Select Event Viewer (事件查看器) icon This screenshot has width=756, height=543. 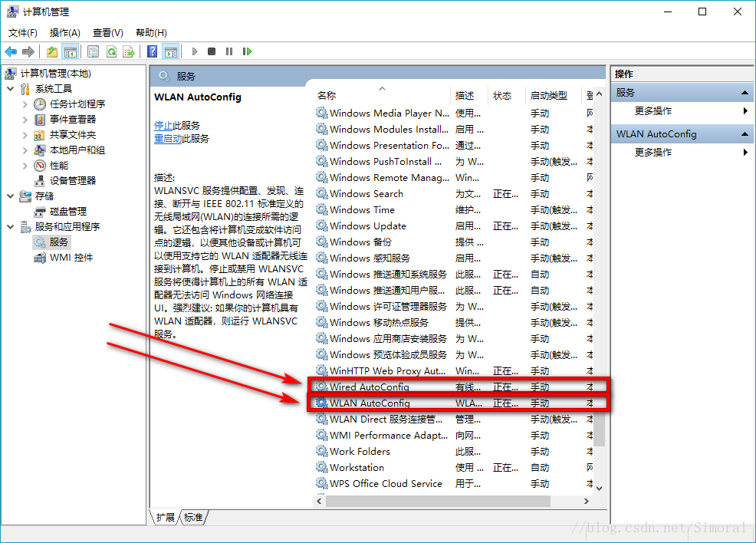(40, 120)
